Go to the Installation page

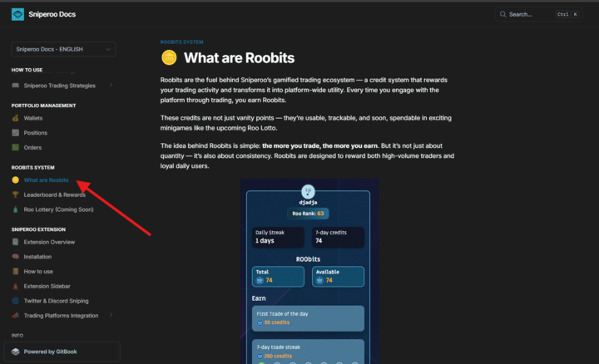click(x=37, y=257)
